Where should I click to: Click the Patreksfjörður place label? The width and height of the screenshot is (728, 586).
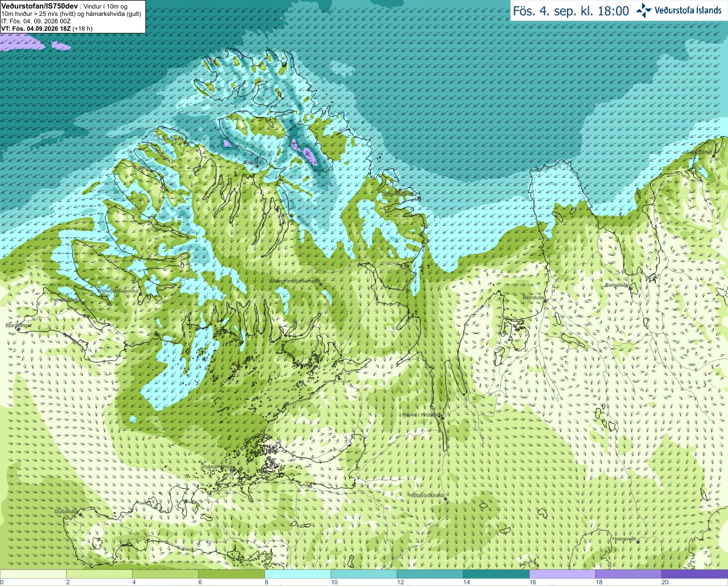[66, 299]
